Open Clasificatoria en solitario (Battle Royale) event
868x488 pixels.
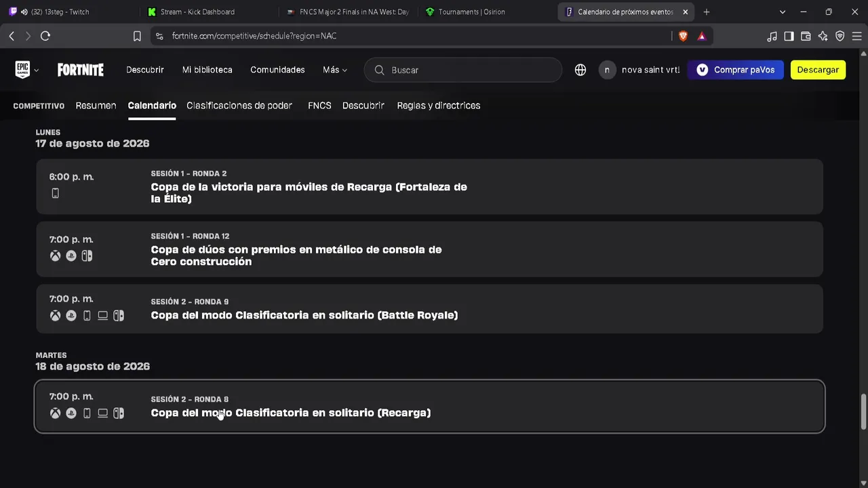point(429,308)
